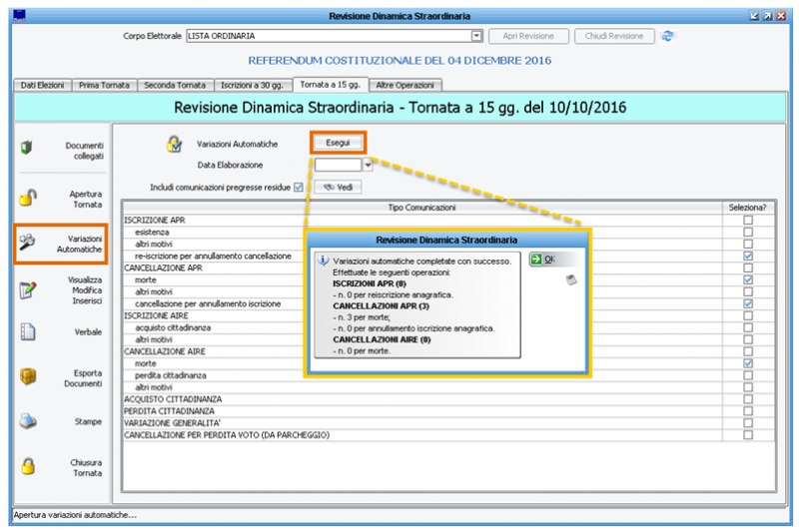The height and width of the screenshot is (532, 799).
Task: Click the Data Elaborazione input field
Action: [x=338, y=165]
